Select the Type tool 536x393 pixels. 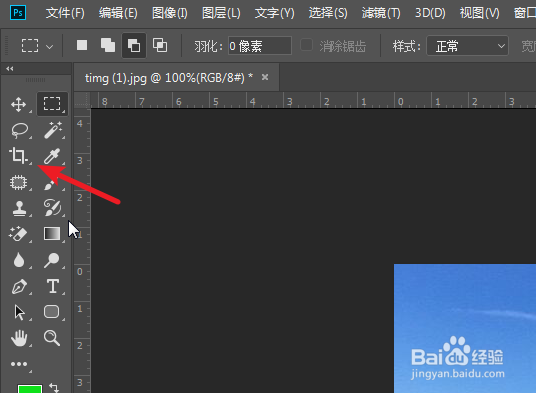coord(53,286)
